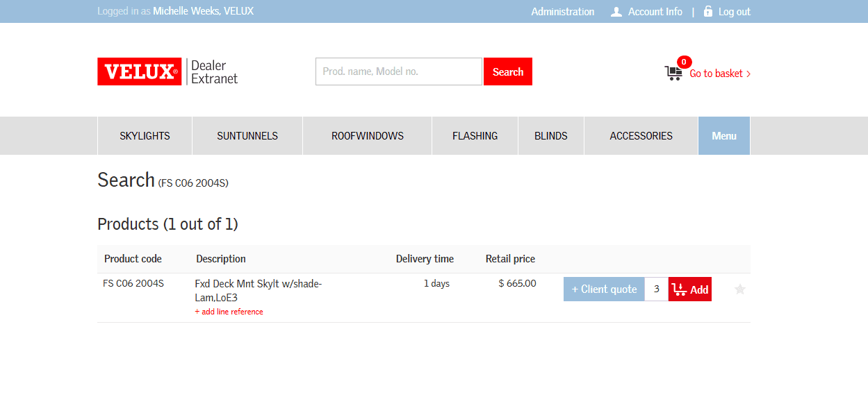Open the SUNTUNNELS menu
Screen dimensions: 868x413
pos(247,136)
